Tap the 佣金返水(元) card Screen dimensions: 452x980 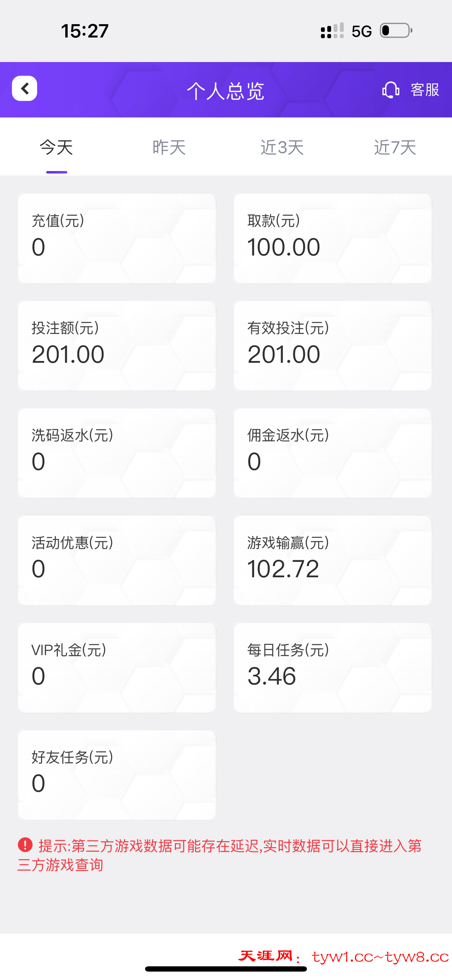333,453
